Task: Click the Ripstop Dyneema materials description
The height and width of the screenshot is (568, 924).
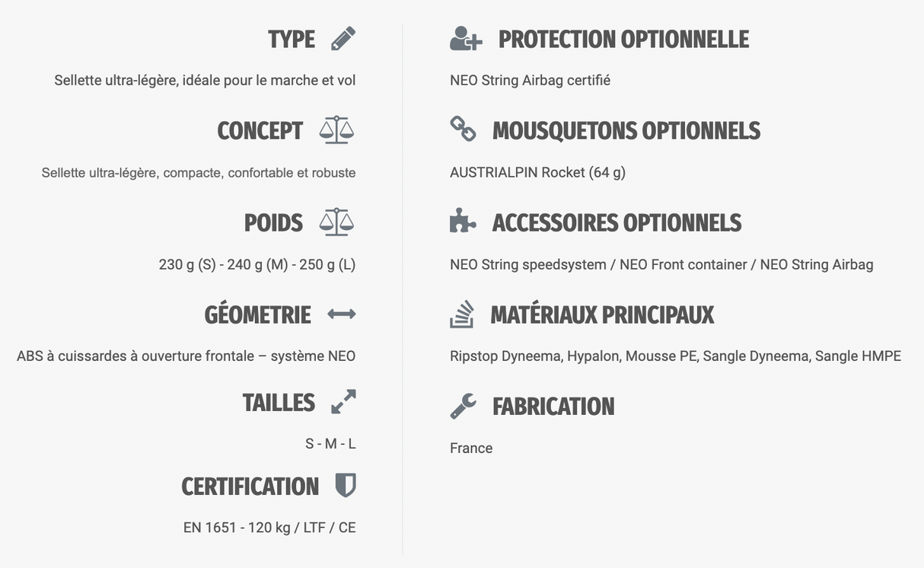Action: coord(675,356)
